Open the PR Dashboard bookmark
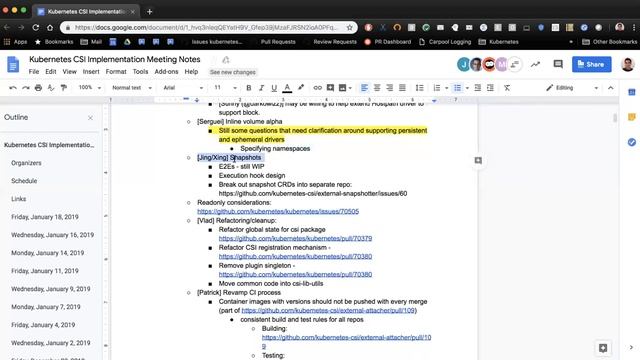 coord(388,42)
